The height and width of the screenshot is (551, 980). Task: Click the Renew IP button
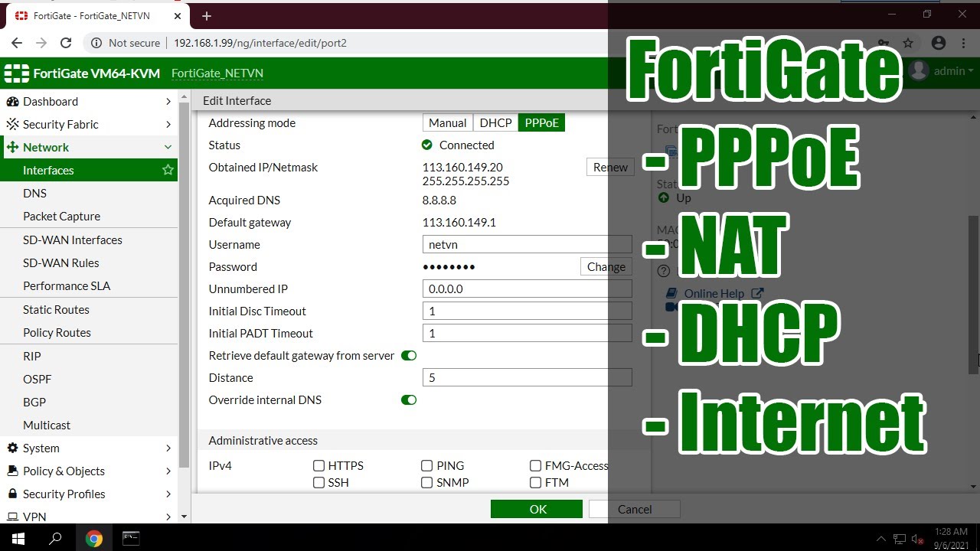click(x=610, y=168)
